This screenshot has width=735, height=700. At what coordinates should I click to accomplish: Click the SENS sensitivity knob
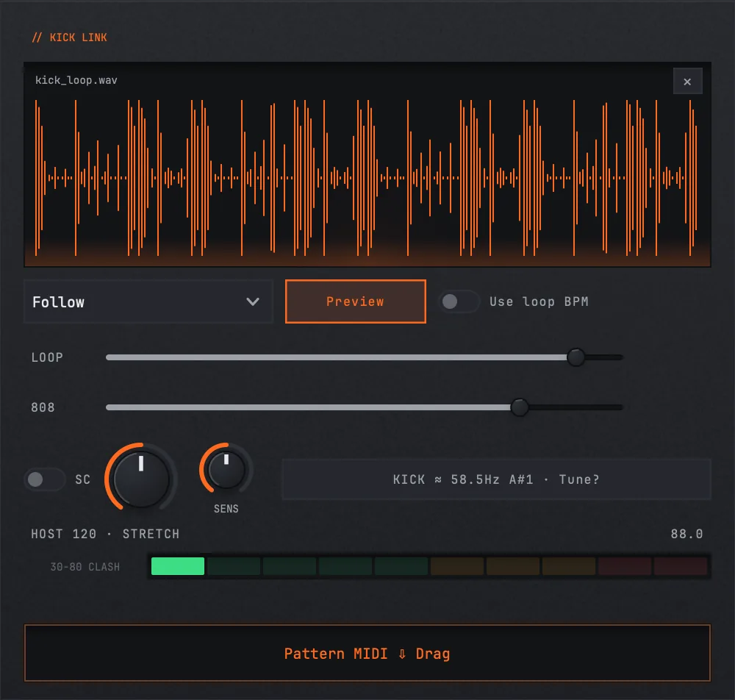click(x=226, y=469)
